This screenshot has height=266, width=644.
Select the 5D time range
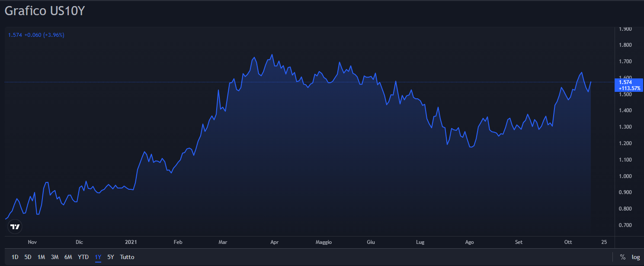pos(28,257)
